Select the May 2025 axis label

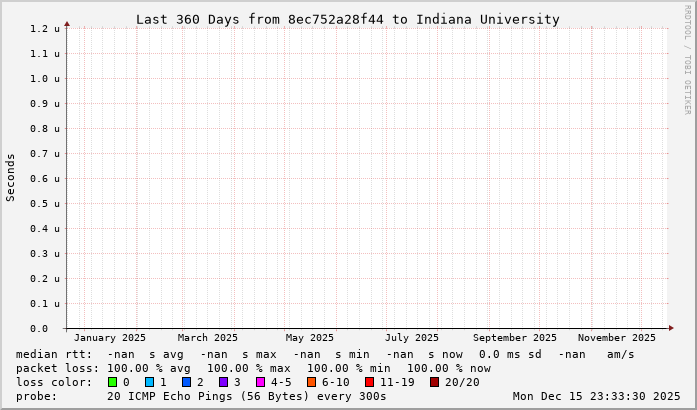309,338
